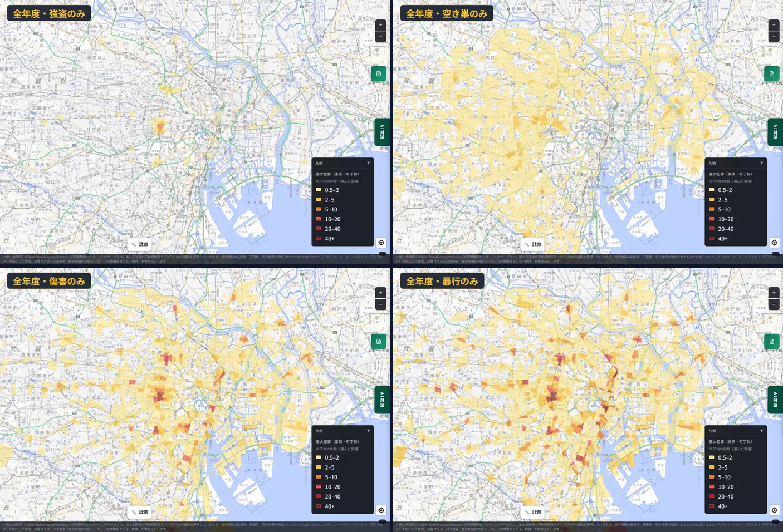The height and width of the screenshot is (532, 783).
Task: Zoom in on the 暴行のみ map
Action: pos(774,293)
